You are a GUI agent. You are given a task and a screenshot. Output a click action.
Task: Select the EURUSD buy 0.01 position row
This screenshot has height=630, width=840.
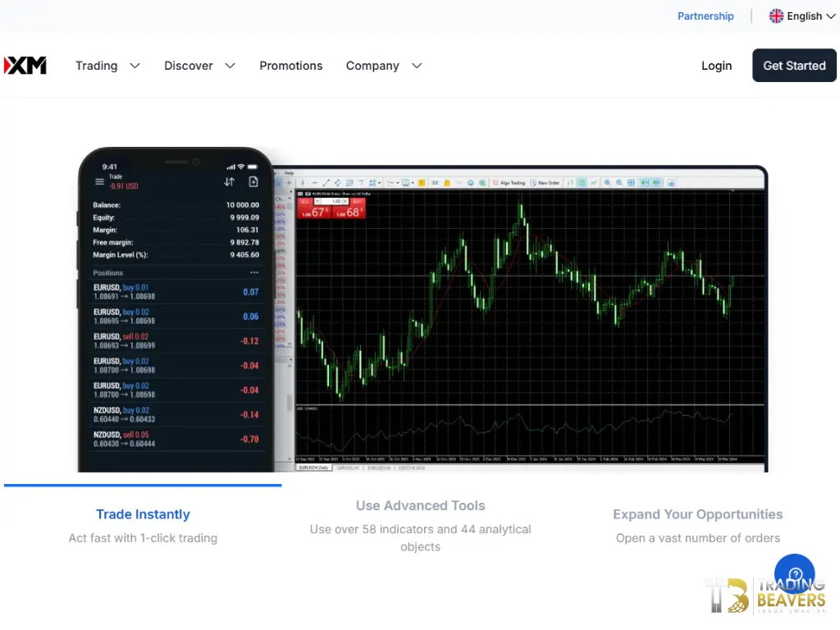point(176,292)
